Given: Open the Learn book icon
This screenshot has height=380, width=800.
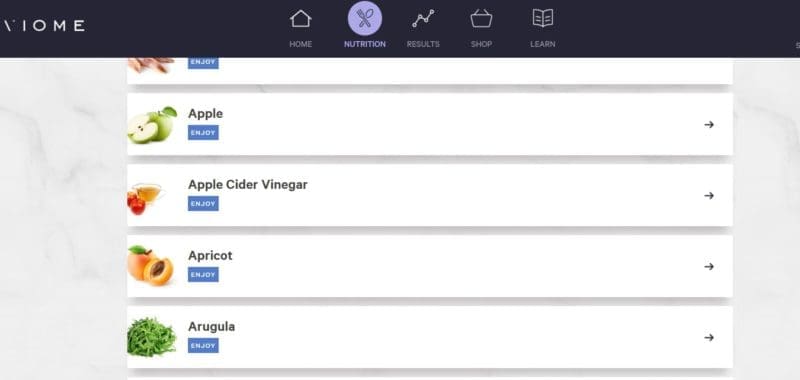Looking at the screenshot, I should 543,18.
